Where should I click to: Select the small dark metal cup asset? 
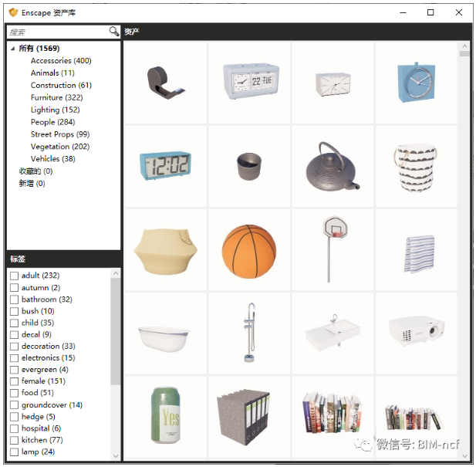pyautogui.click(x=249, y=167)
